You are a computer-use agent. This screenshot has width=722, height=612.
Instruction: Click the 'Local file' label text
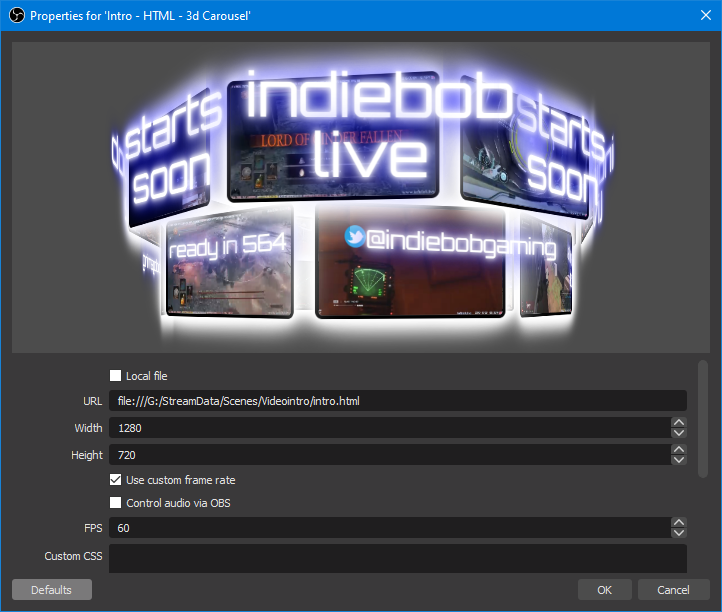(146, 376)
